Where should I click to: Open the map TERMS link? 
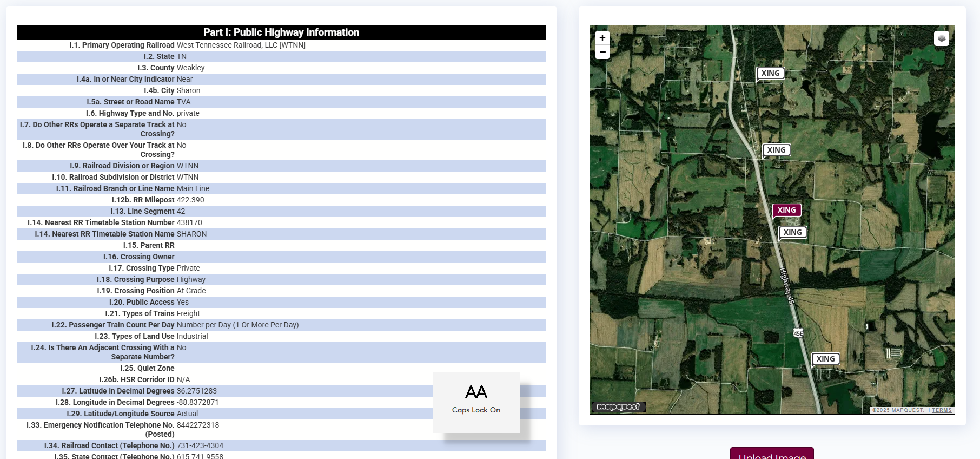coord(942,410)
